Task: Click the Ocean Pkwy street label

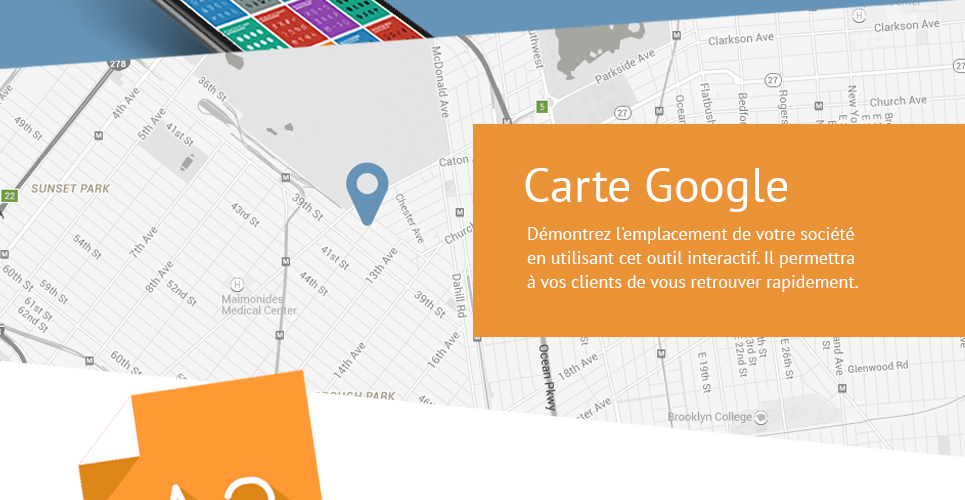Action: 547,377
